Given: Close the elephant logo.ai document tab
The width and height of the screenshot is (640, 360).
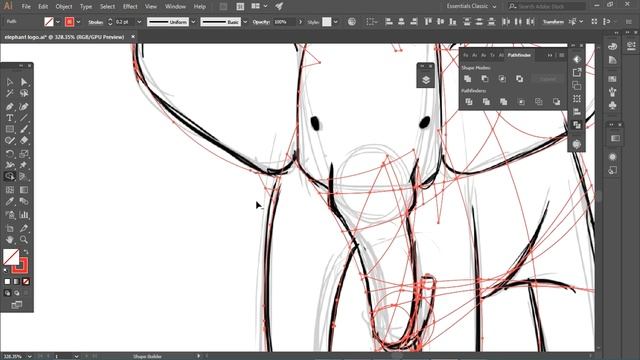Looking at the screenshot, I should pos(133,37).
